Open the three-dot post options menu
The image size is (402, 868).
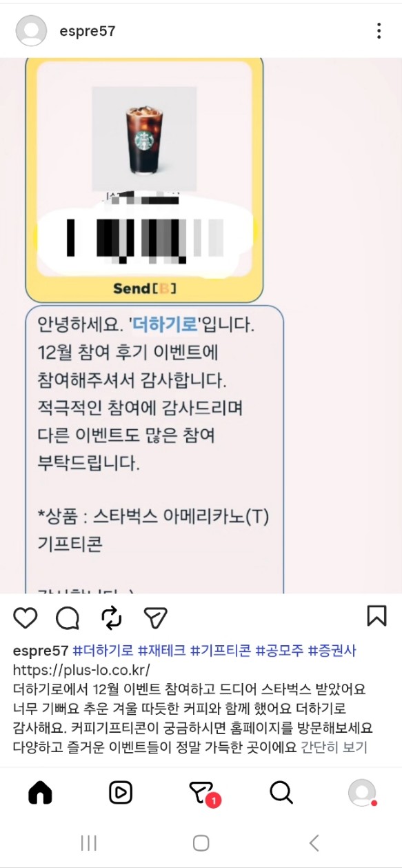[379, 31]
